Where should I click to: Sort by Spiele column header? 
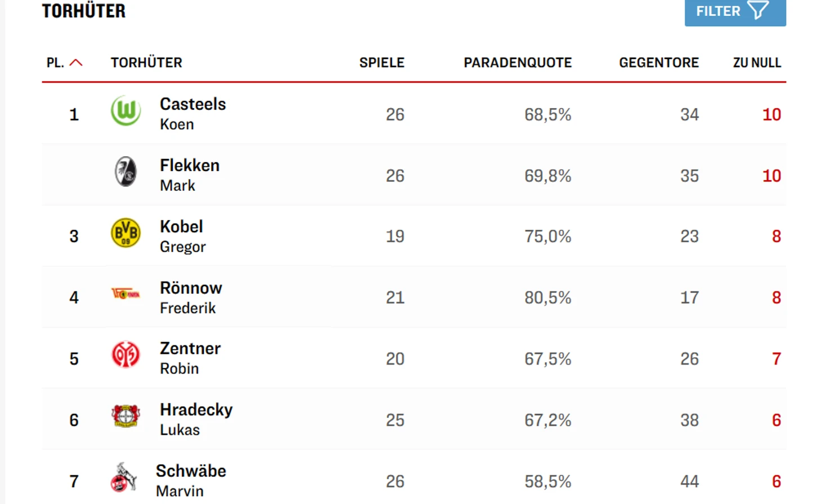coord(382,62)
